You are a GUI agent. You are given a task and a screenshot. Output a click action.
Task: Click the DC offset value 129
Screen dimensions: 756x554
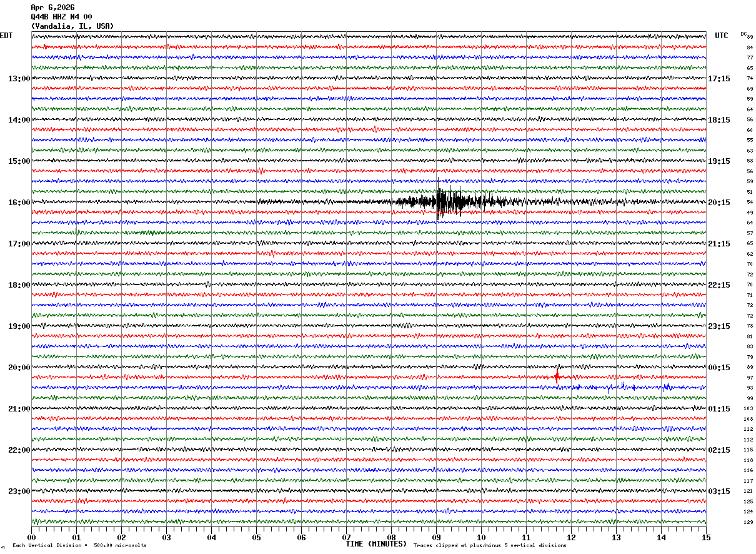click(748, 522)
